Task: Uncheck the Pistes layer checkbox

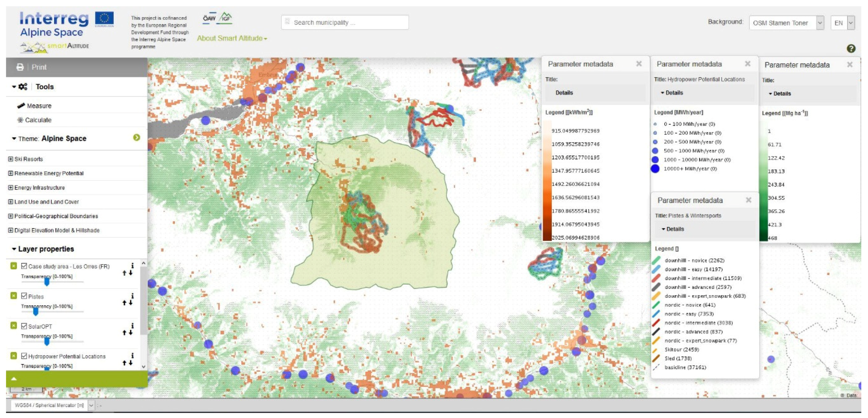Action: (24, 296)
